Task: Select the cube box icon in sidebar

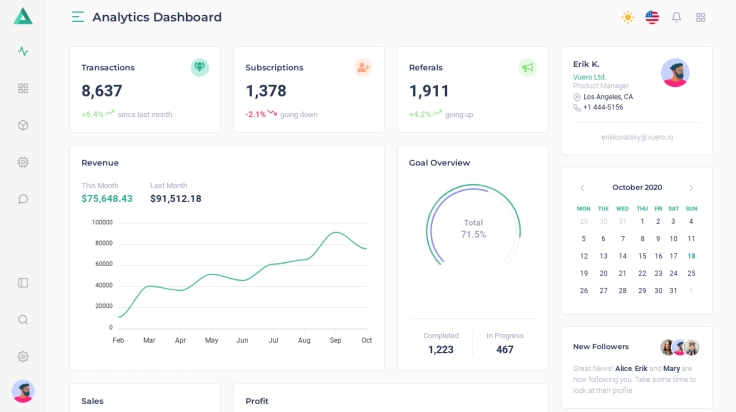Action: (23, 125)
